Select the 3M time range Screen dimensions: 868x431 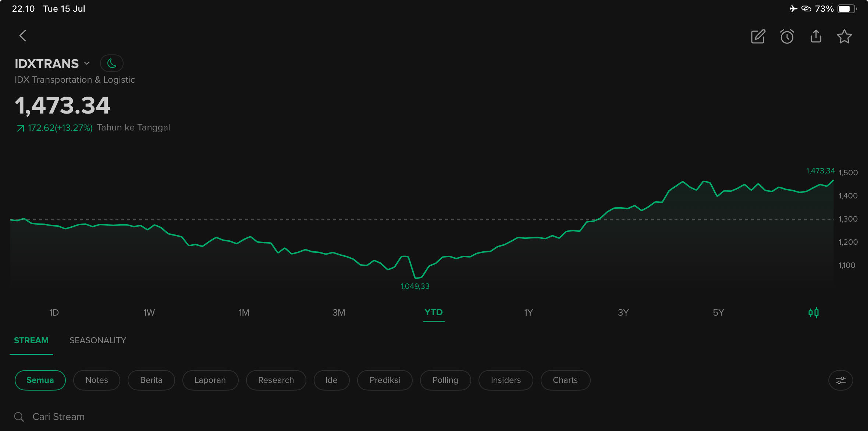pos(339,313)
